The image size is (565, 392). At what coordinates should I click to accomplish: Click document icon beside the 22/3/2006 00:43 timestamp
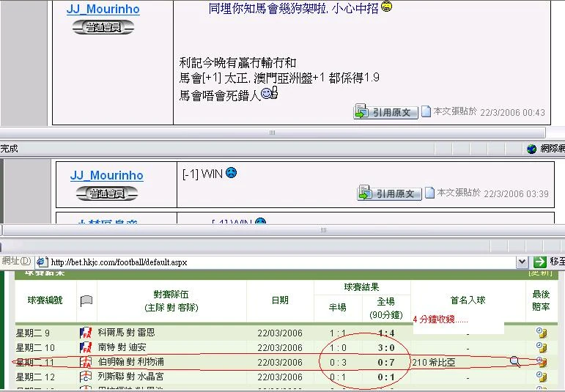click(x=426, y=111)
